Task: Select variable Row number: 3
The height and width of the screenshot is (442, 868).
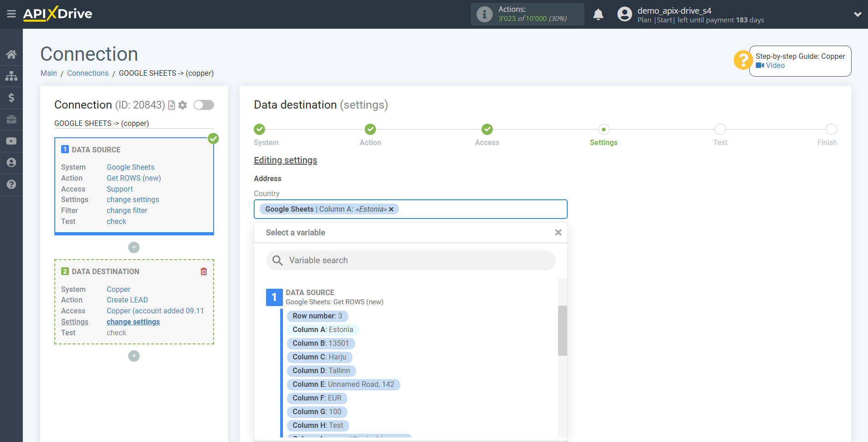Action: coord(317,316)
